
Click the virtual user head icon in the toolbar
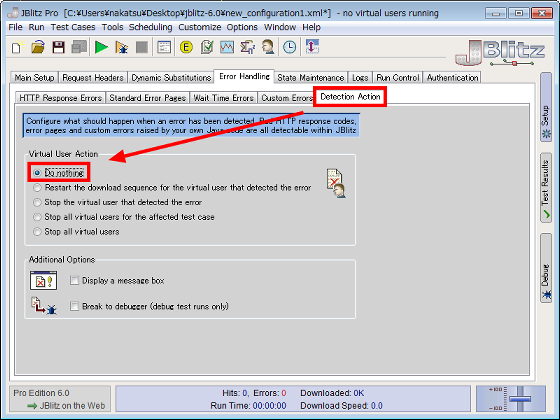[268, 47]
